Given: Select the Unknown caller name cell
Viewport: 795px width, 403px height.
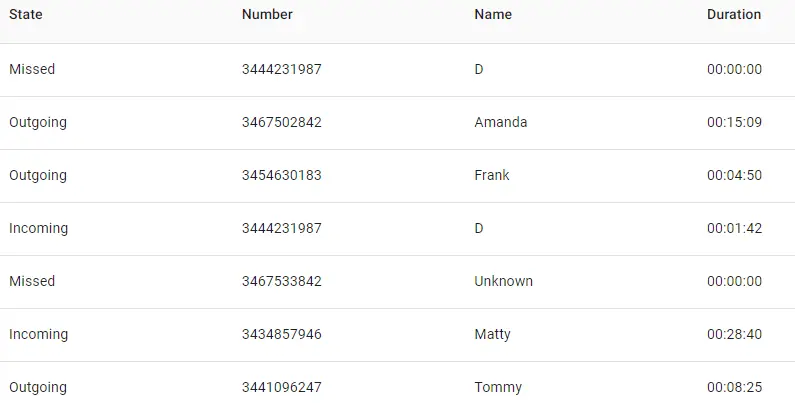Looking at the screenshot, I should (x=504, y=282).
